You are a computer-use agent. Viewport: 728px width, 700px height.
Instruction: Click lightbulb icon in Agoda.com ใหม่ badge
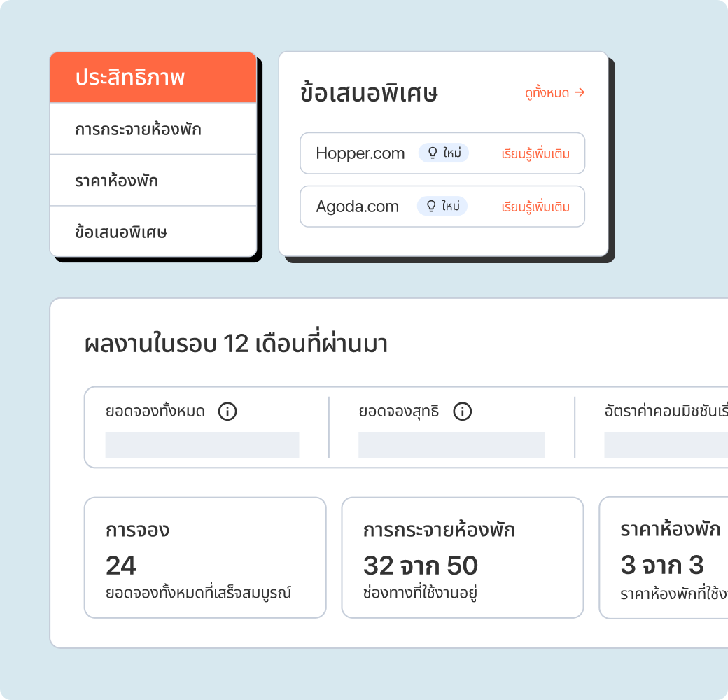pyautogui.click(x=431, y=206)
